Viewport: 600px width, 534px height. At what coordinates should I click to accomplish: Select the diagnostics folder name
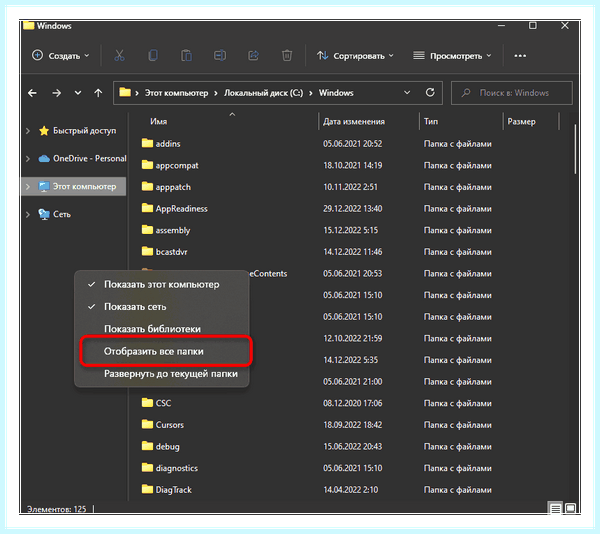[x=176, y=468]
